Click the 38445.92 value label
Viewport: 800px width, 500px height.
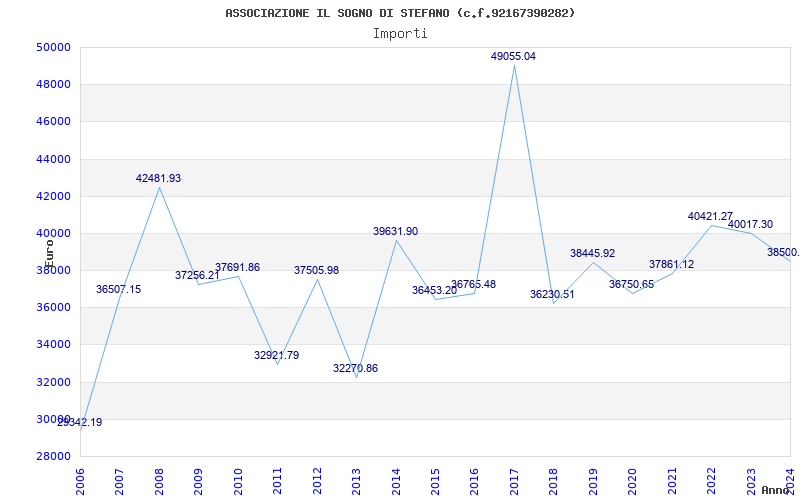[x=592, y=253]
